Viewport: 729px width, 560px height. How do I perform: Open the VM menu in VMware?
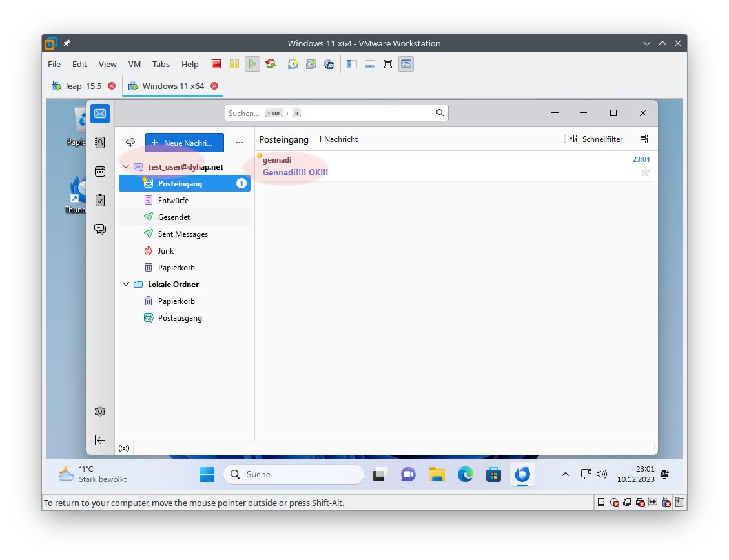tap(134, 64)
